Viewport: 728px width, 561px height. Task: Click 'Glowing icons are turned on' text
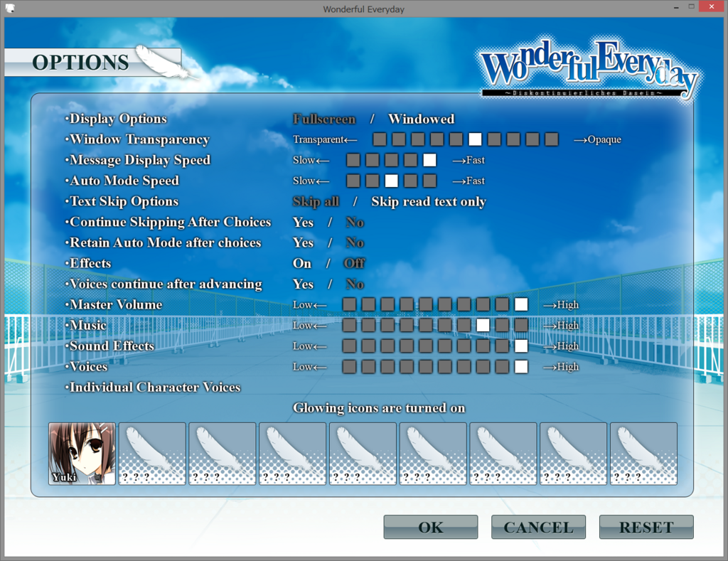(x=379, y=407)
